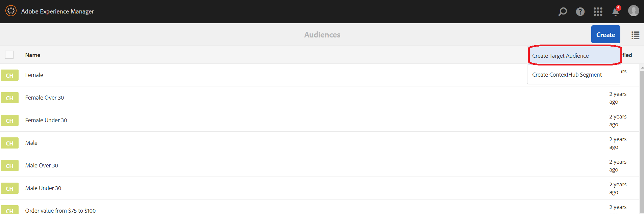Open the notifications bell icon
The width and height of the screenshot is (644, 214).
pos(616,12)
